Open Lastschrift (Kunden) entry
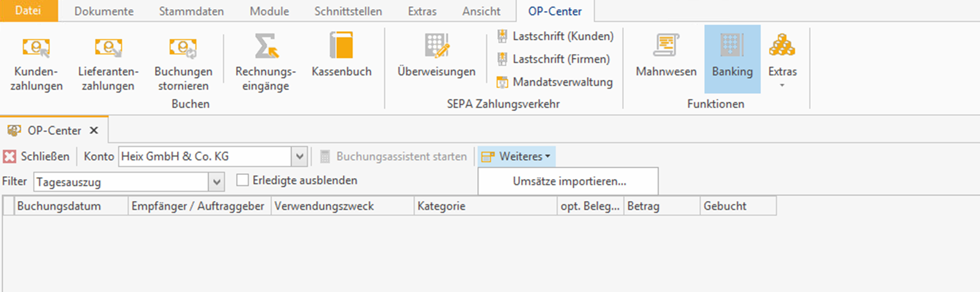Screen dimensions: 980x292 (562, 37)
